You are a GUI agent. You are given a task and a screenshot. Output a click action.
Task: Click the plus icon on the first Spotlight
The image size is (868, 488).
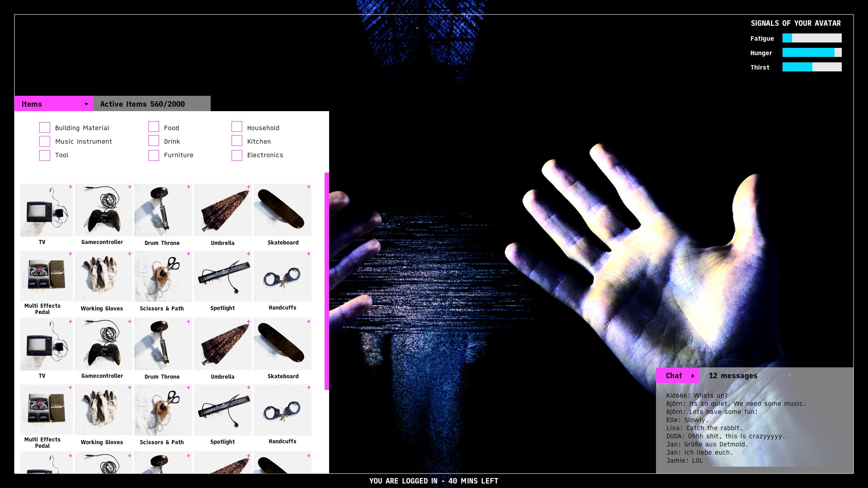pos(249,253)
